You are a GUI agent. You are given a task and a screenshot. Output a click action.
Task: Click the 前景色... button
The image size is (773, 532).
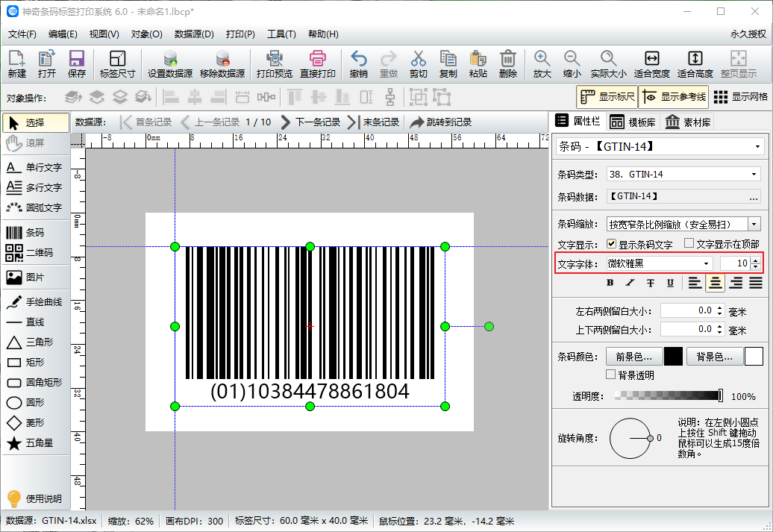(633, 357)
